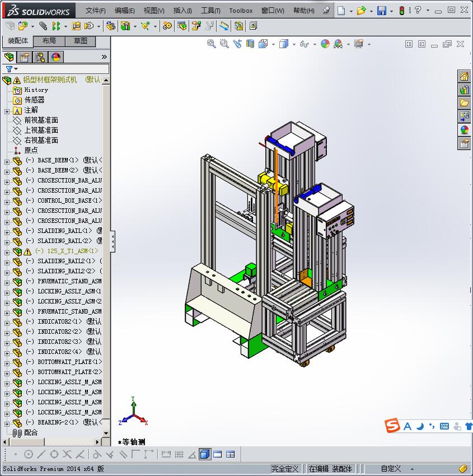Expand the BEARING-2<1> tree node

[x=7, y=424]
